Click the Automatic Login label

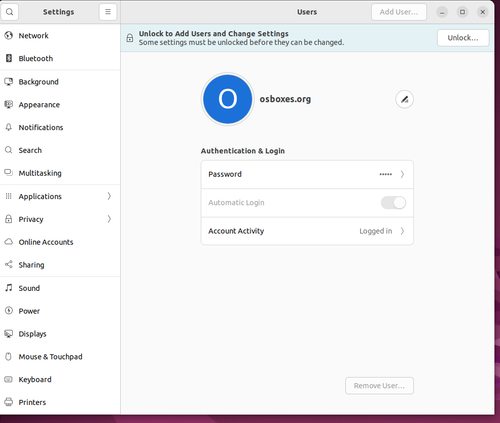236,202
